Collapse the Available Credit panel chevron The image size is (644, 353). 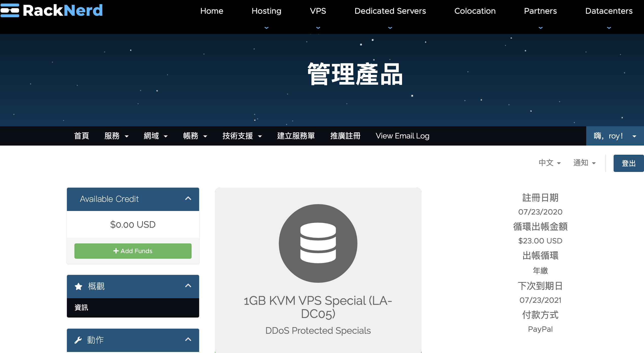tap(188, 199)
